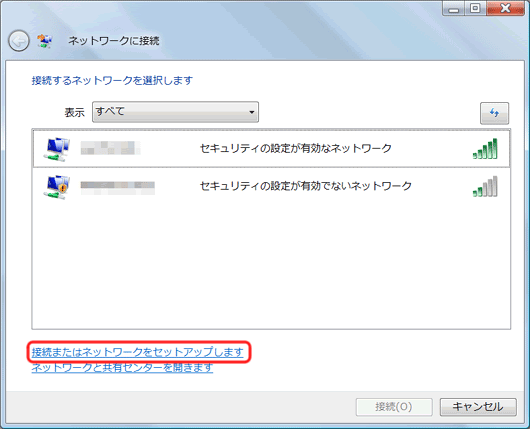Open 接続またはネットワークをセットアップします link

pyautogui.click(x=138, y=352)
